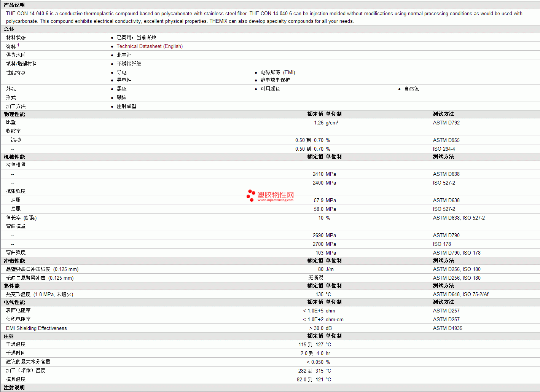
Task: Select the 1.26 g/cm³ specific gravity value
Action: coord(326,123)
